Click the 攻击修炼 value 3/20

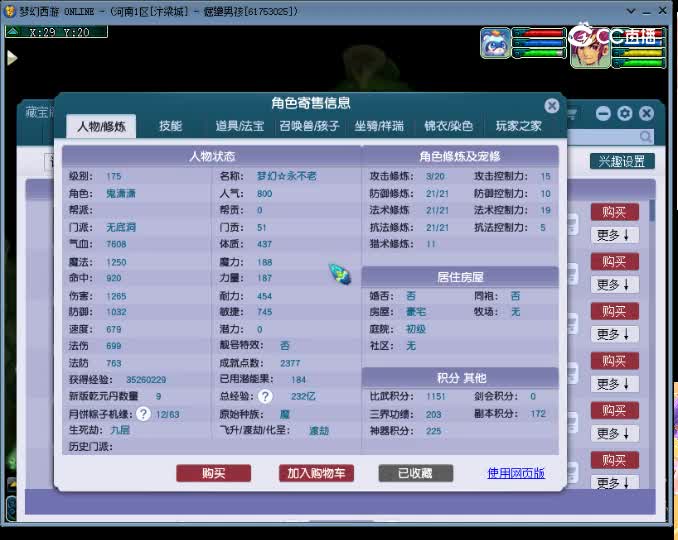click(x=435, y=176)
